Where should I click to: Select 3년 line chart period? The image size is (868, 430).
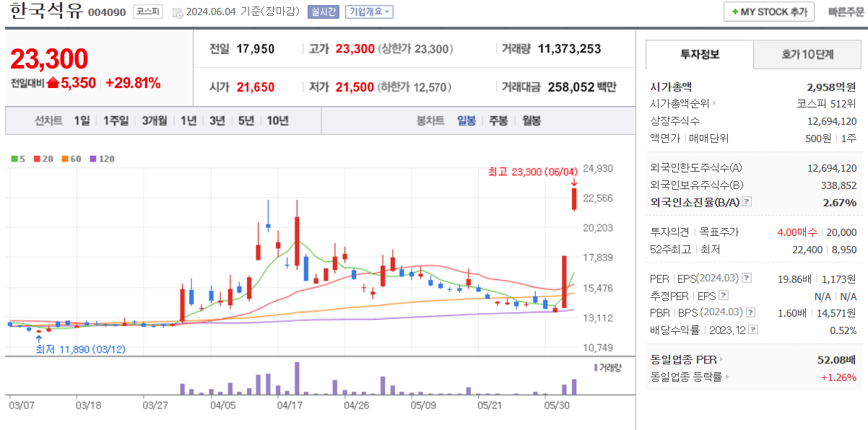(217, 120)
